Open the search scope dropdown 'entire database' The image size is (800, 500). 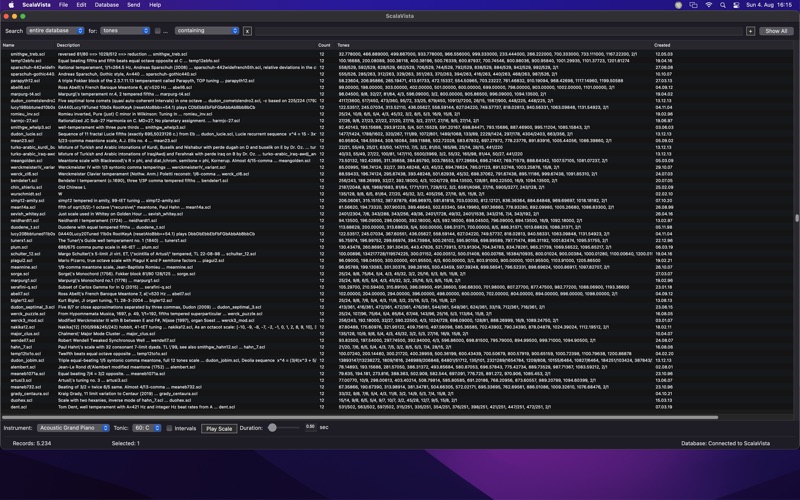(55, 31)
